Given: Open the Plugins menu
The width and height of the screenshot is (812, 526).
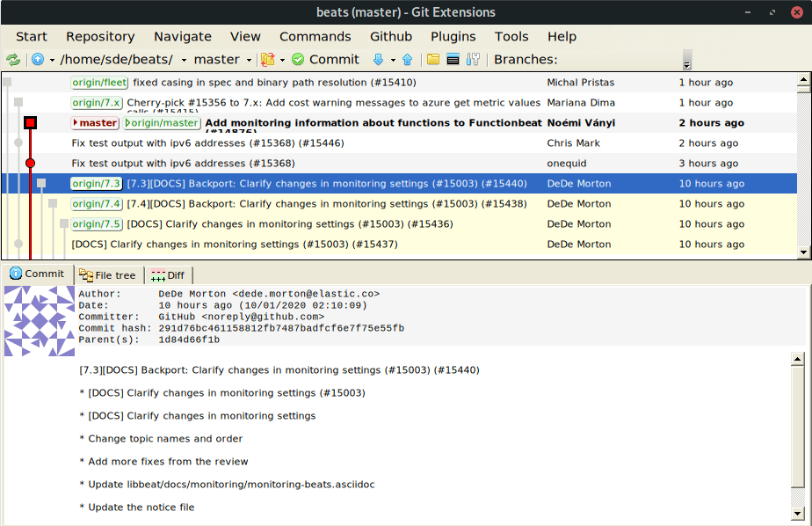Looking at the screenshot, I should pyautogui.click(x=453, y=37).
